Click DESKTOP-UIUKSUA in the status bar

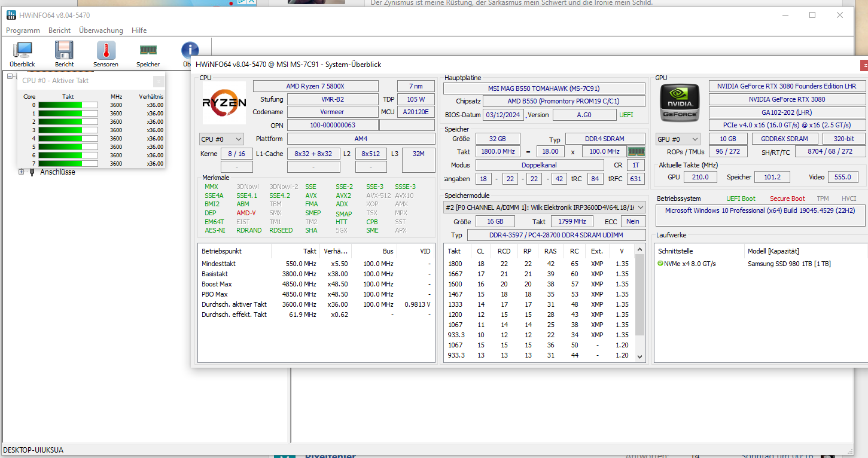(33, 450)
